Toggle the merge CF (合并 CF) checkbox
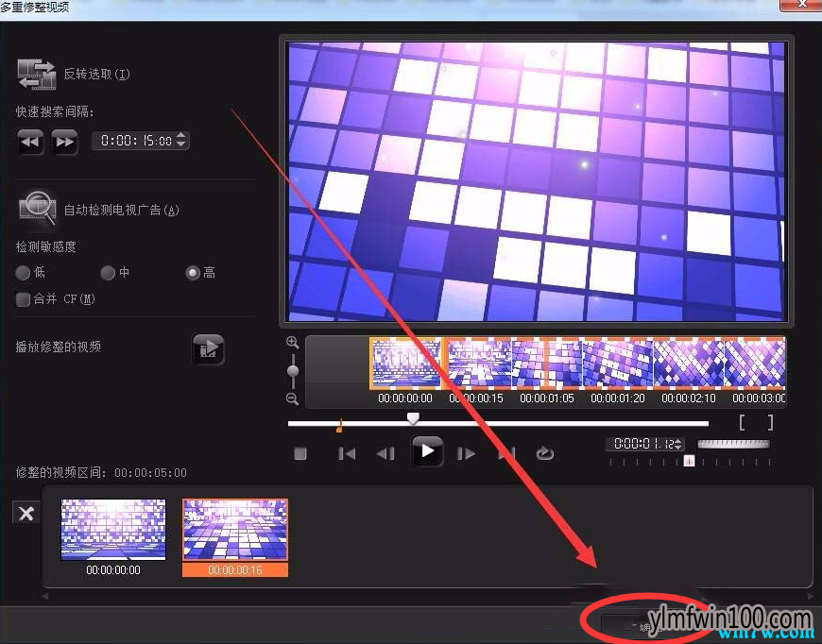 pyautogui.click(x=23, y=299)
